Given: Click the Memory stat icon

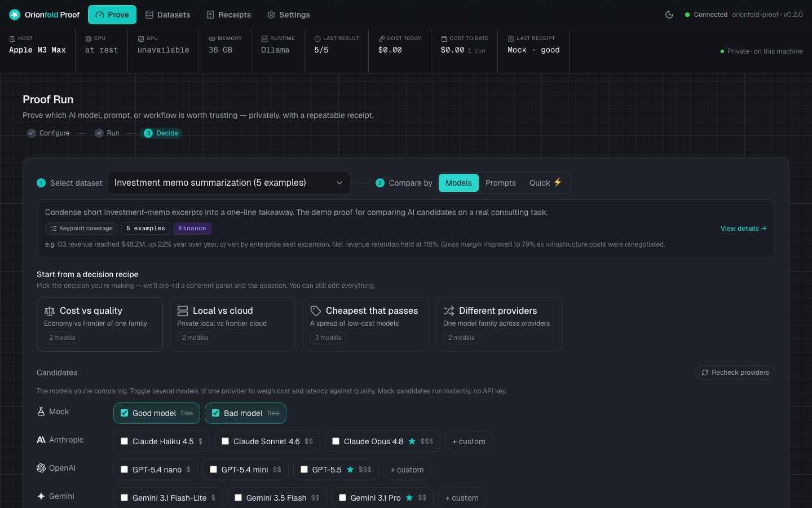Looking at the screenshot, I should [x=212, y=39].
